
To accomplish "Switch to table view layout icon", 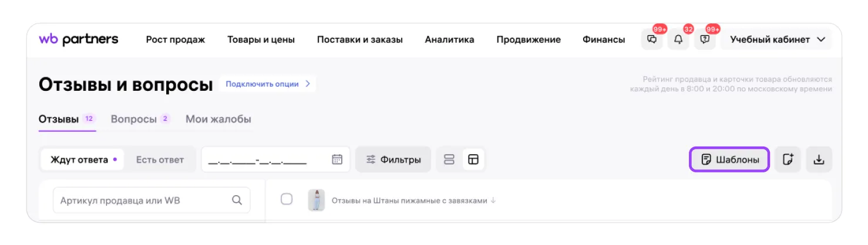I will tap(473, 159).
